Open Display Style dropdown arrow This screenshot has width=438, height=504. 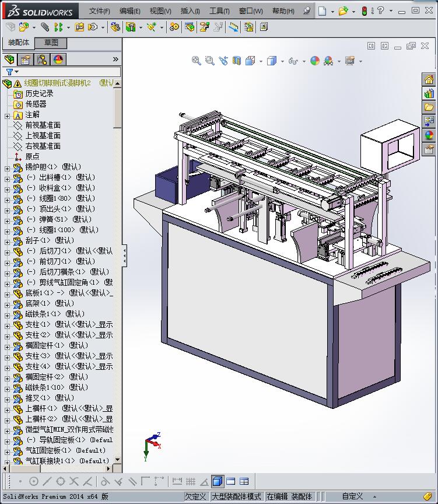(282, 61)
